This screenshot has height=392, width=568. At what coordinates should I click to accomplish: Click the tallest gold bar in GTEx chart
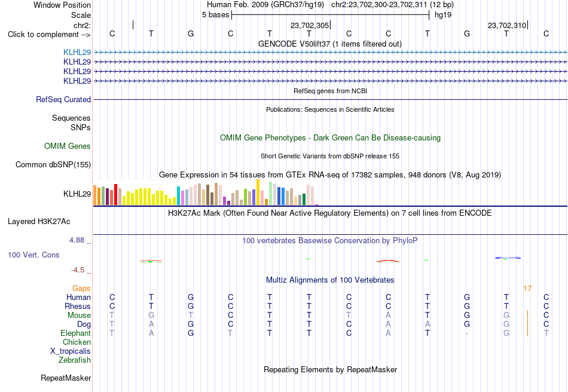click(x=258, y=192)
